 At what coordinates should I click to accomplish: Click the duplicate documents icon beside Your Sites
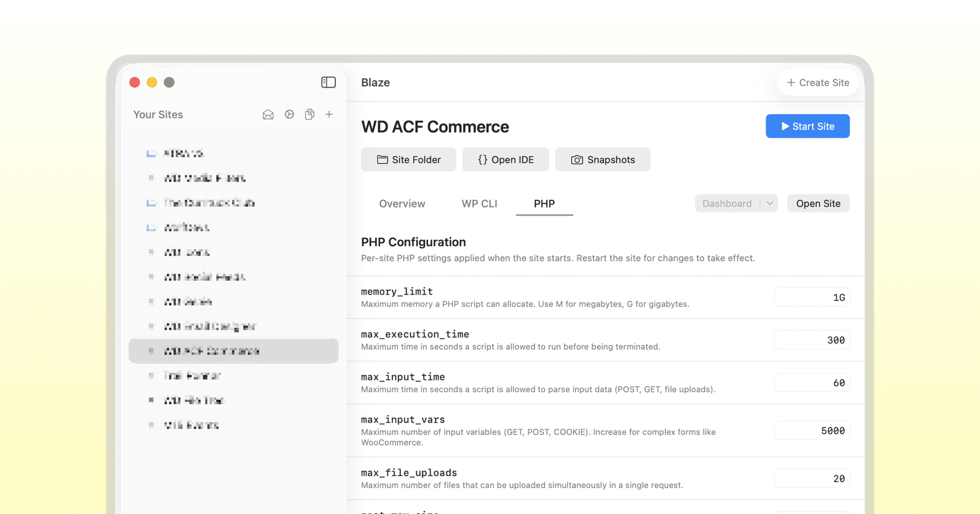tap(309, 114)
